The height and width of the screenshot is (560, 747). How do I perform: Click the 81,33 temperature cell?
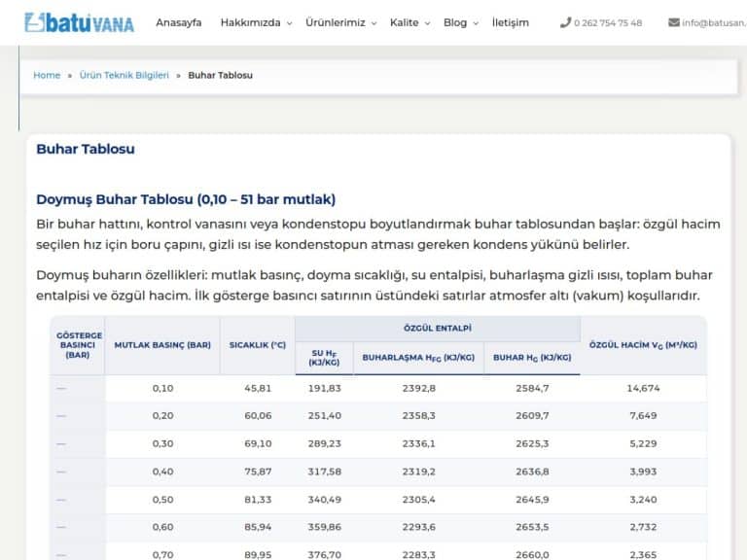click(258, 500)
